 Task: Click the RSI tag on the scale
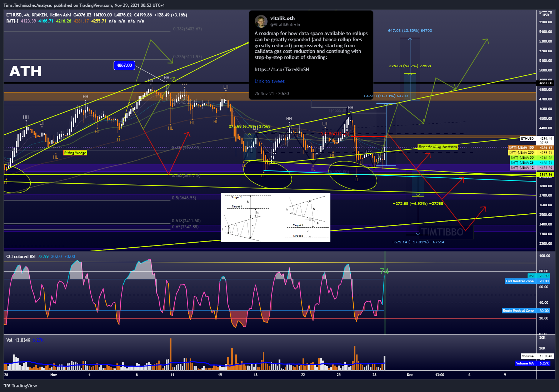point(531,276)
